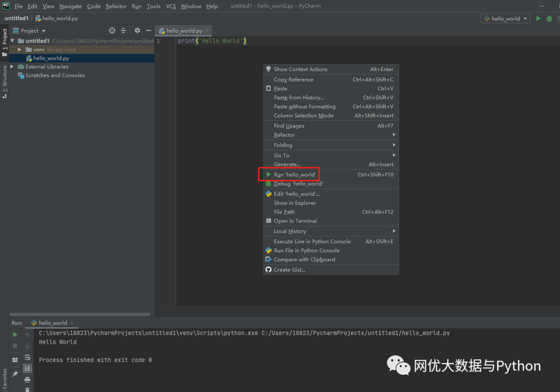Open the View menu

48,6
